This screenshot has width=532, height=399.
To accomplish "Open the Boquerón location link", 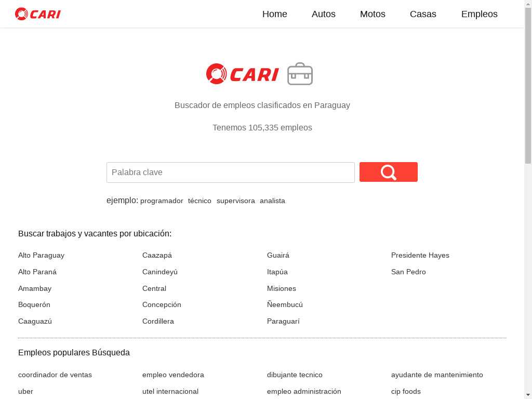I will click(x=34, y=304).
